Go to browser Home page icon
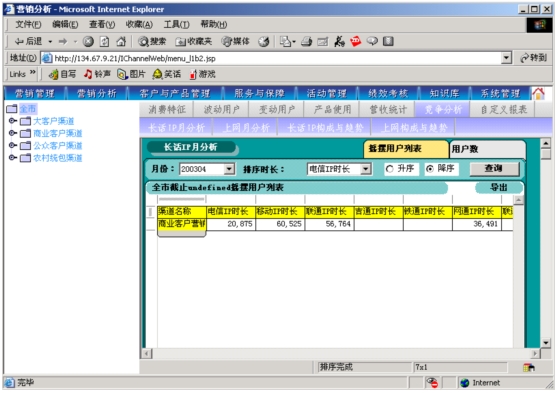558x393 pixels. pyautogui.click(x=121, y=42)
